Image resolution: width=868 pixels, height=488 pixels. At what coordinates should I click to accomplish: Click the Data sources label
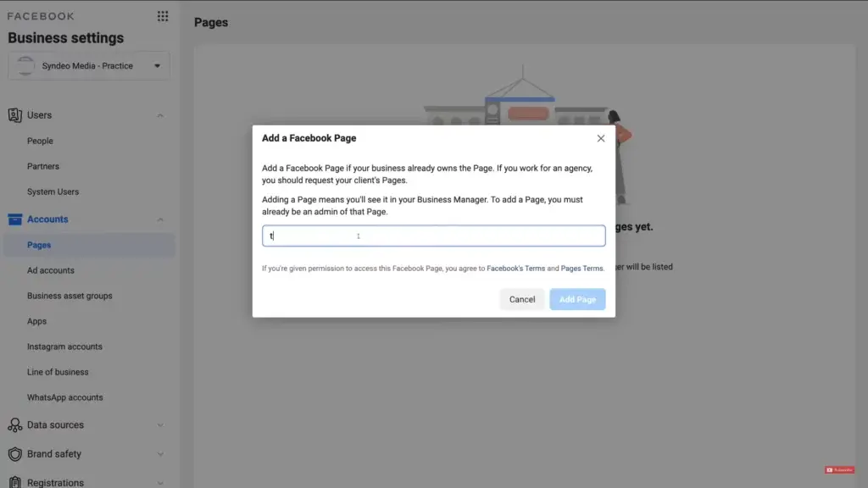coord(55,425)
